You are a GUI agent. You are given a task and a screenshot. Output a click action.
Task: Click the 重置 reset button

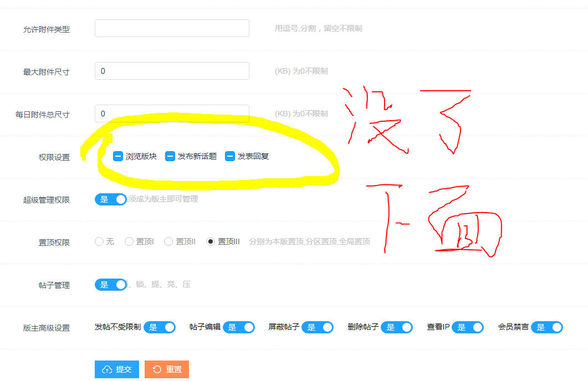167,369
